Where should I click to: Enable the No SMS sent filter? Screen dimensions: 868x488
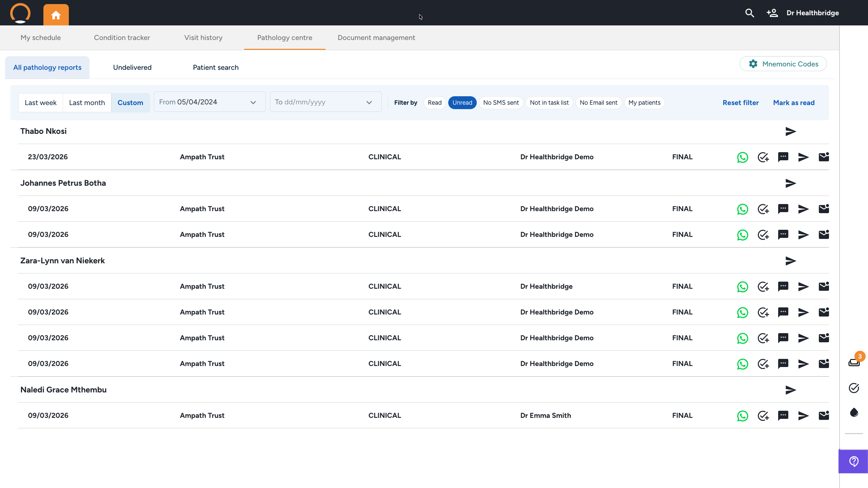tap(501, 103)
